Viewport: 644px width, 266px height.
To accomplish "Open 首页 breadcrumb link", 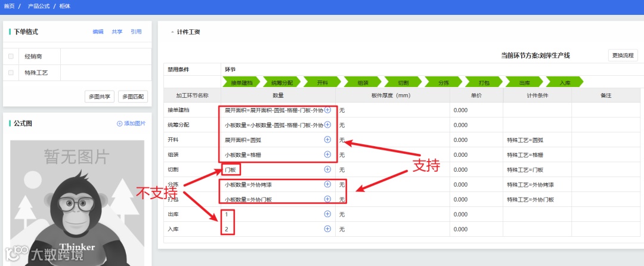I will click(x=9, y=7).
